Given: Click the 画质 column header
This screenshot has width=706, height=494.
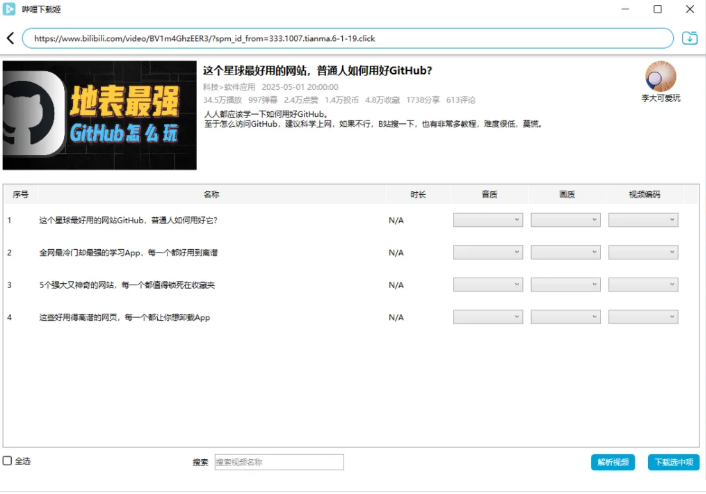Looking at the screenshot, I should point(567,195).
